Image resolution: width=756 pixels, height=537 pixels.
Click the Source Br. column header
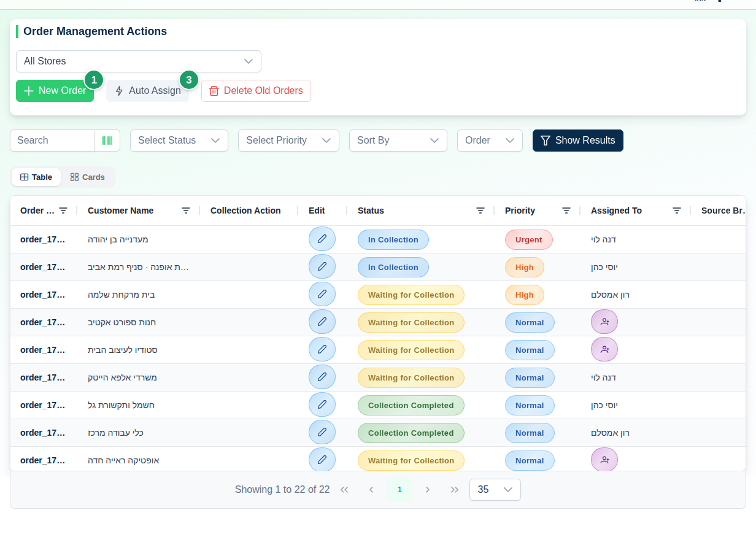pyautogui.click(x=723, y=211)
